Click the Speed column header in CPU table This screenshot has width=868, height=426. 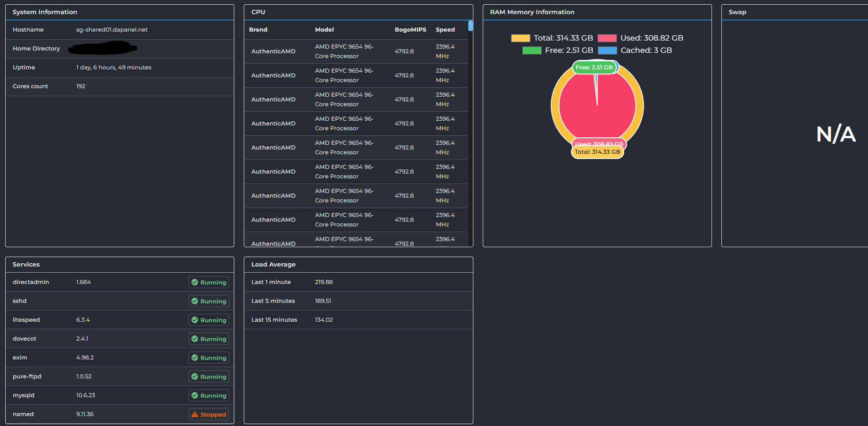click(445, 30)
